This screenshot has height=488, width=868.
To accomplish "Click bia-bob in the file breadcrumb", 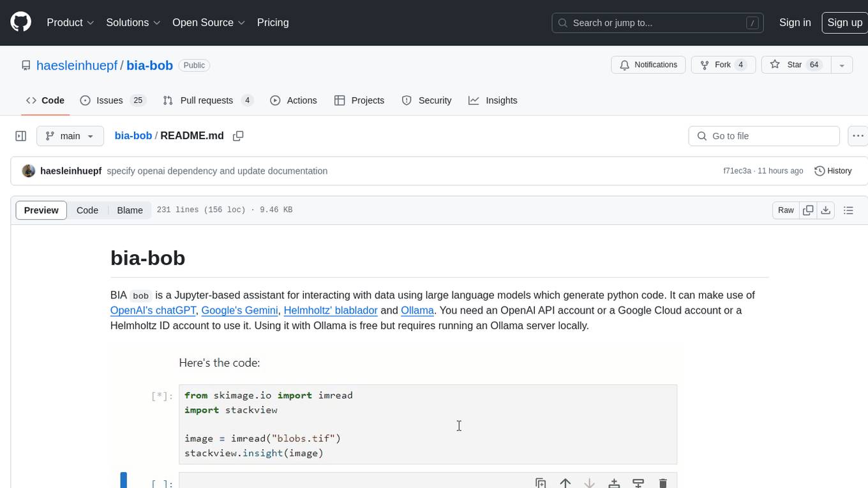I will 133,136.
